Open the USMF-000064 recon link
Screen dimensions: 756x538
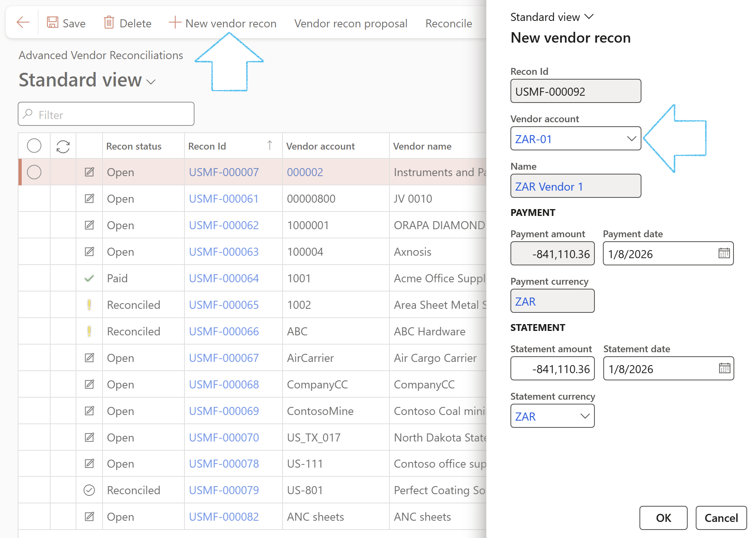tap(224, 278)
